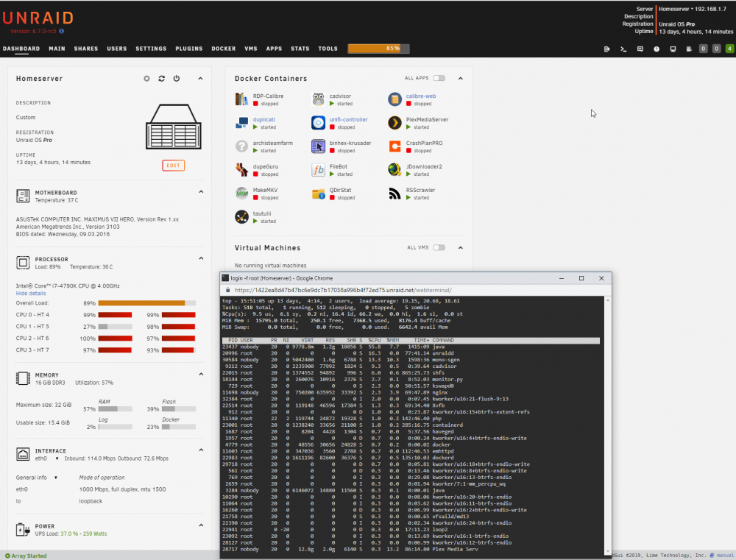Screen dimensions: 736x560
Task: Collapse the Processor section
Action: [201, 258]
